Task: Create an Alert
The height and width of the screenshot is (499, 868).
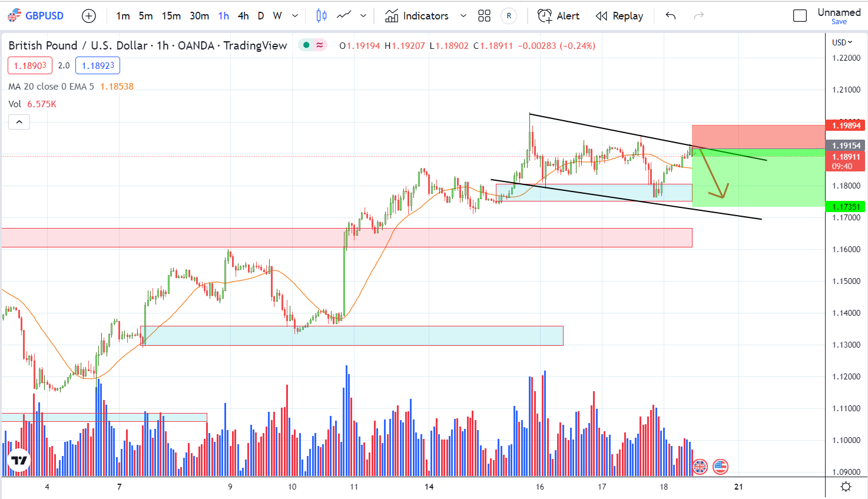Action: click(x=559, y=16)
